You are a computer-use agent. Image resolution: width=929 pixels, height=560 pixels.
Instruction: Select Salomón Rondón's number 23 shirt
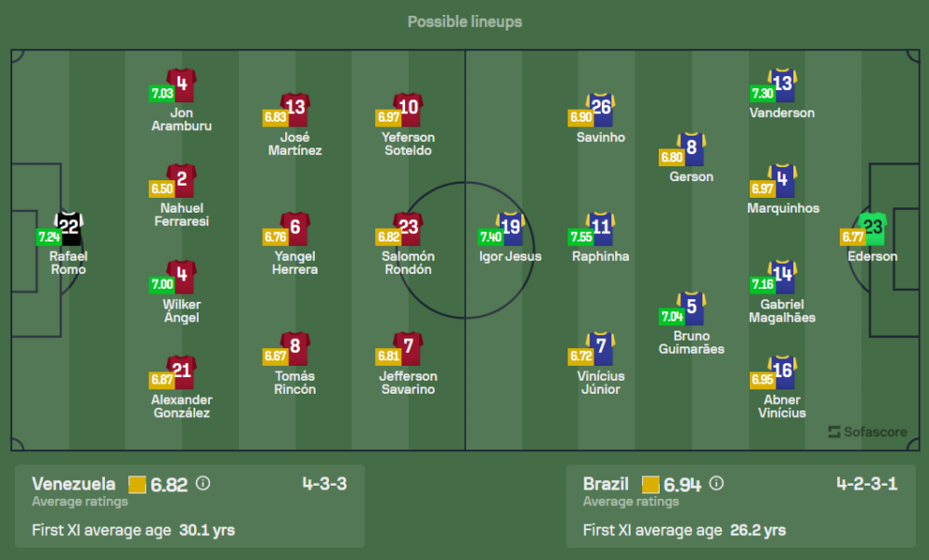coord(408,228)
